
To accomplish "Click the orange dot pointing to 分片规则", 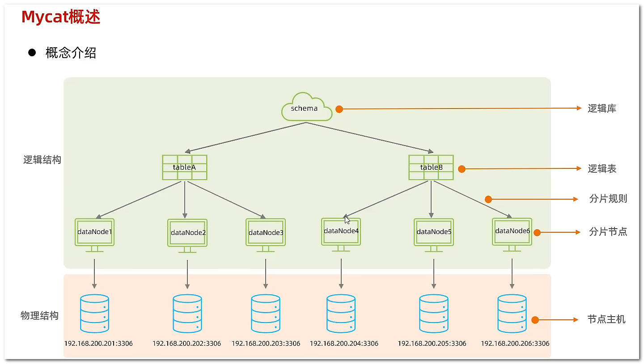I will coord(488,199).
